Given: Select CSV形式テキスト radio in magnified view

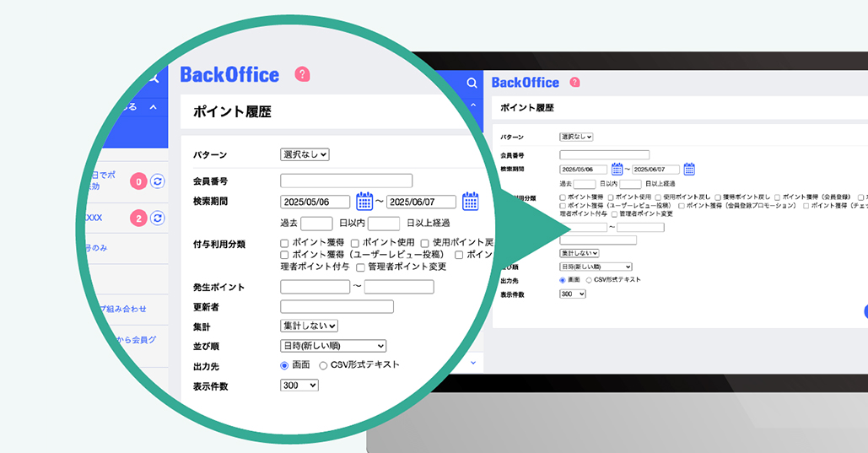Looking at the screenshot, I should point(323,365).
